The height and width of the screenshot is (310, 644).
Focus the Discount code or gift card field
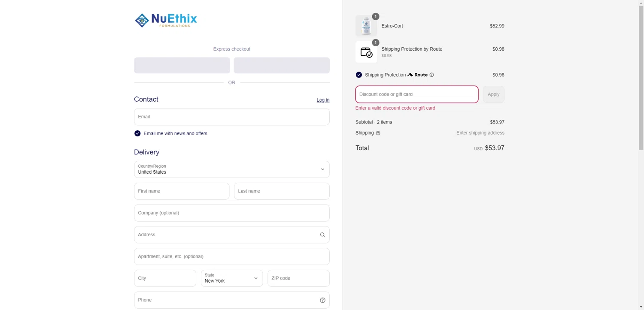tap(417, 94)
